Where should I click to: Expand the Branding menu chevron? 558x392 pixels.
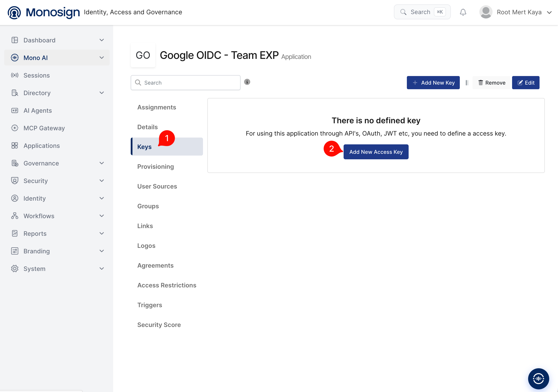tap(101, 251)
